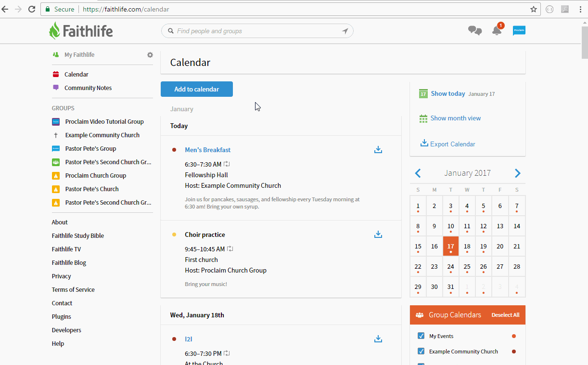Open Pastor Pete's Church group
Image resolution: width=588 pixels, height=365 pixels.
click(92, 189)
